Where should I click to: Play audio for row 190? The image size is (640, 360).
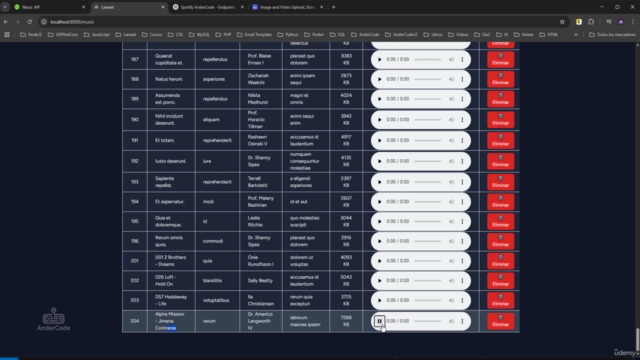click(x=380, y=120)
